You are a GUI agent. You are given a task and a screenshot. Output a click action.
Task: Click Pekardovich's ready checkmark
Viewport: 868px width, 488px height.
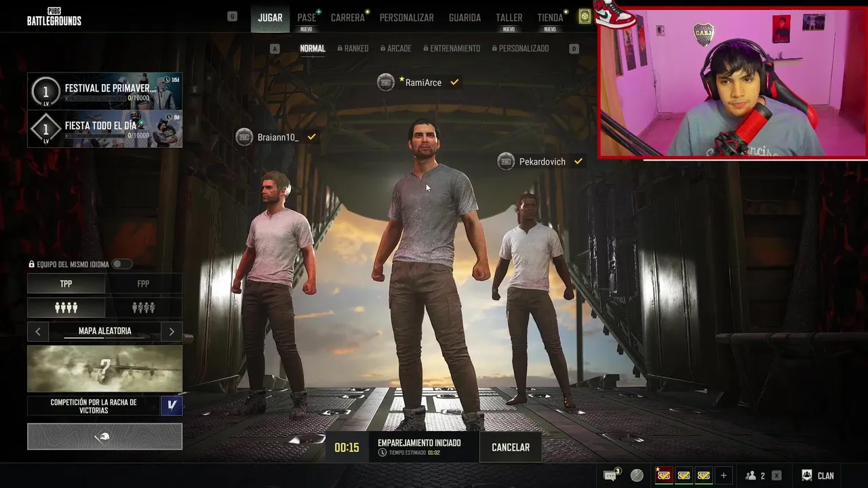tap(578, 161)
